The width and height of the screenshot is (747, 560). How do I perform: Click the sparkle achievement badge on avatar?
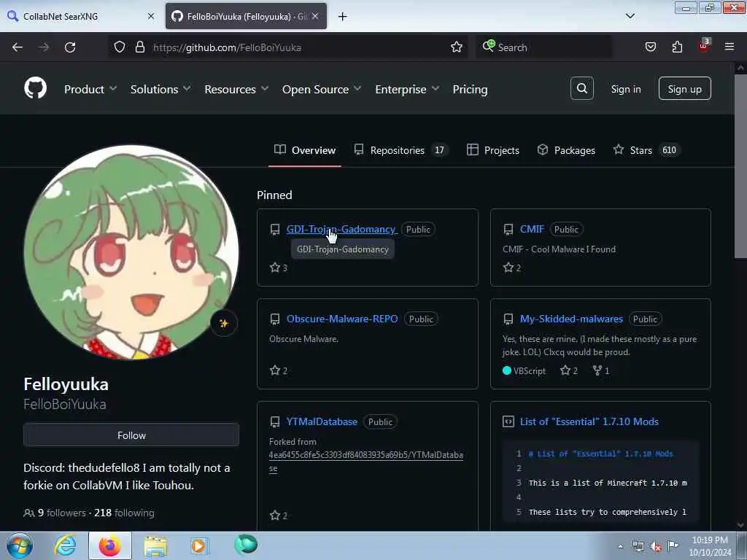click(224, 323)
